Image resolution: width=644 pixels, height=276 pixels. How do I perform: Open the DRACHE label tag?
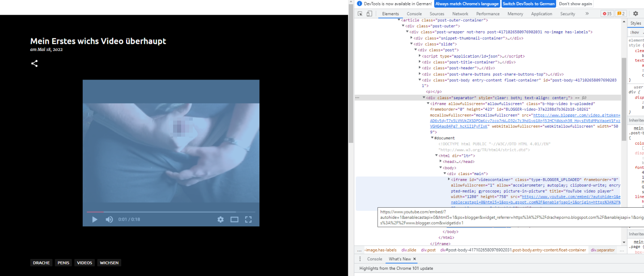tap(41, 263)
